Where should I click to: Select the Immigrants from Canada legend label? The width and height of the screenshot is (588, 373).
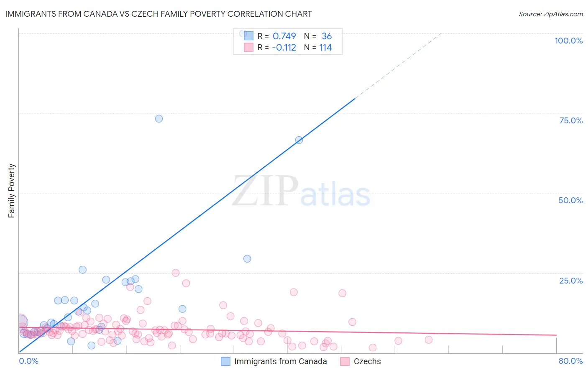point(281,361)
